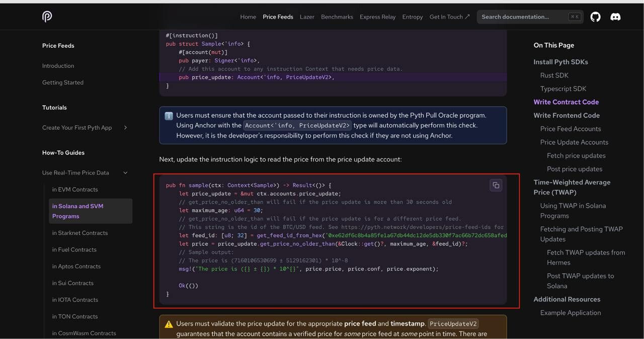Go to Home in top navigation
The width and height of the screenshot is (644, 339).
point(248,17)
